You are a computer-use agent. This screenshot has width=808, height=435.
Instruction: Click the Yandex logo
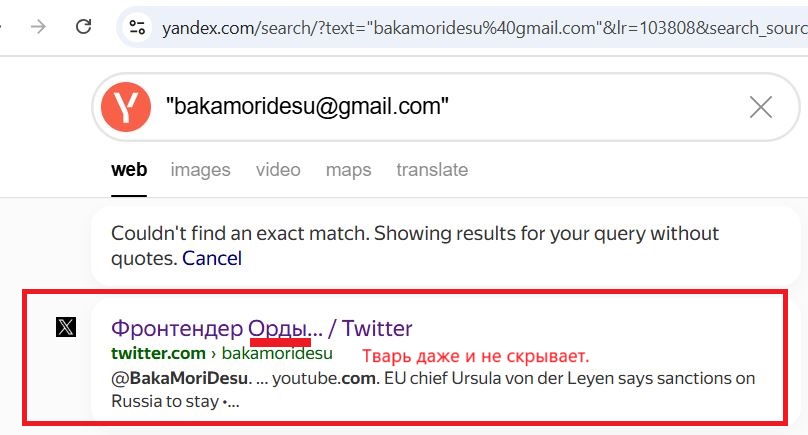coord(126,107)
